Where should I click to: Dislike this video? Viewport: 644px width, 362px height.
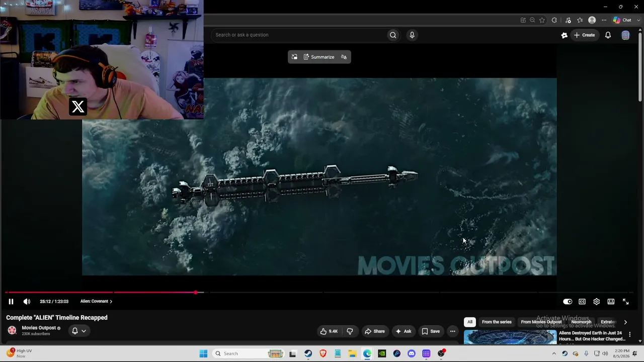tap(350, 331)
